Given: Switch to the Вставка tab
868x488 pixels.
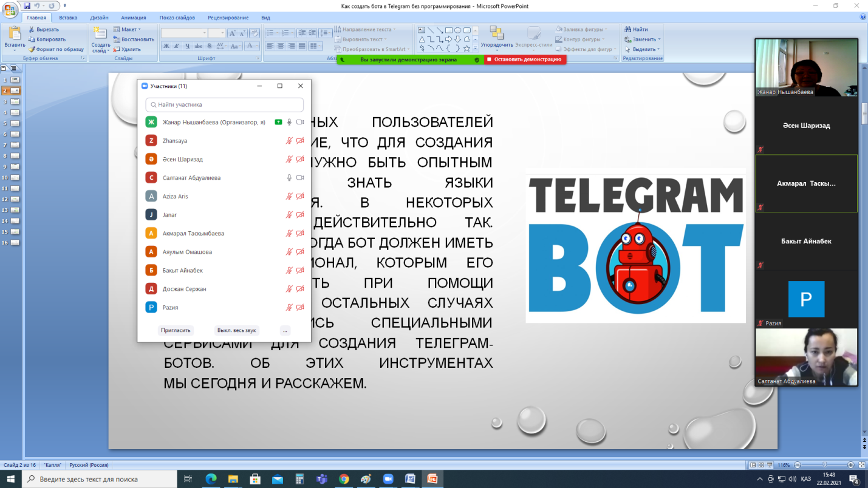Looking at the screenshot, I should (68, 18).
